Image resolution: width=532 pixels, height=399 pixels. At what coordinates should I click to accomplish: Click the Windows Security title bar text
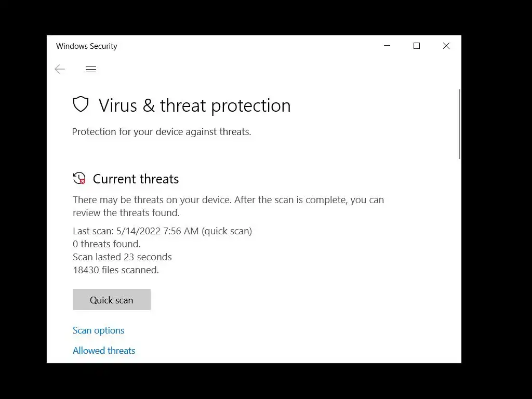87,46
